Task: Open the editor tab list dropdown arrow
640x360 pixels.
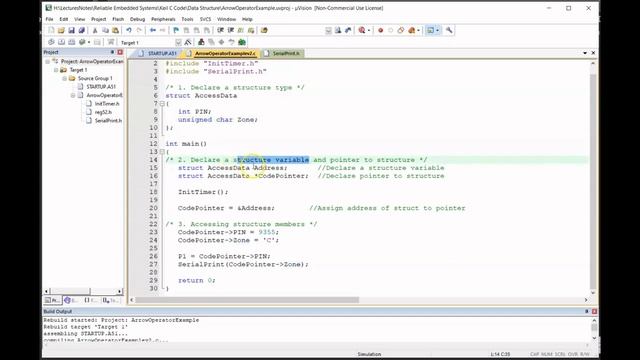Action: click(x=585, y=53)
